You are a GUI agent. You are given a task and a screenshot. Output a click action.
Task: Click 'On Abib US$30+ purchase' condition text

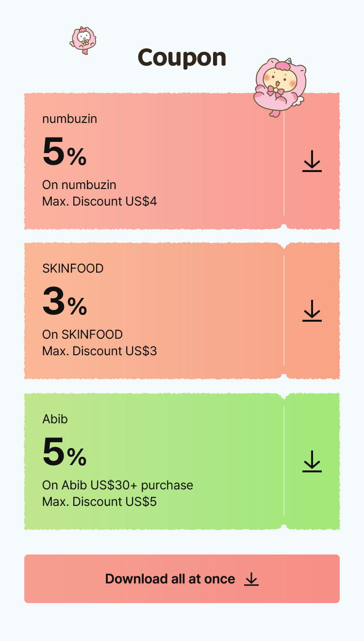pos(117,485)
